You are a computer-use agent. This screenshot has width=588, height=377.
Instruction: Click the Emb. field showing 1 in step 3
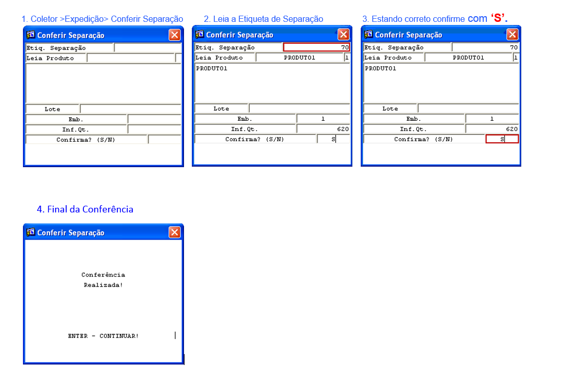[x=492, y=119]
